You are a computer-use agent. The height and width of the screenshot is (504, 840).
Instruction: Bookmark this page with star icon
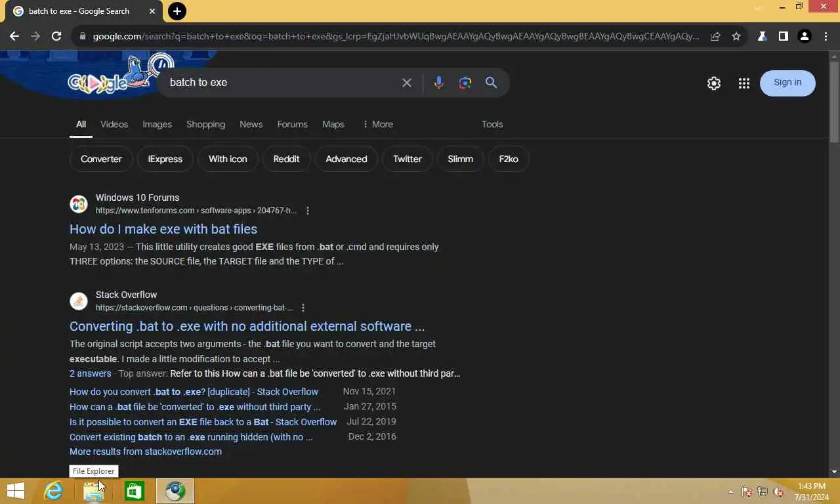[x=736, y=37]
